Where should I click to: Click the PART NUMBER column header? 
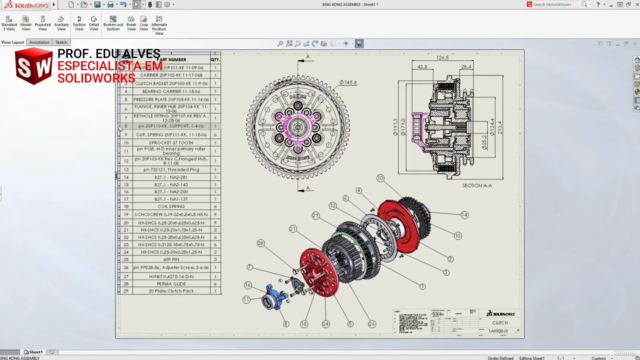pyautogui.click(x=171, y=60)
